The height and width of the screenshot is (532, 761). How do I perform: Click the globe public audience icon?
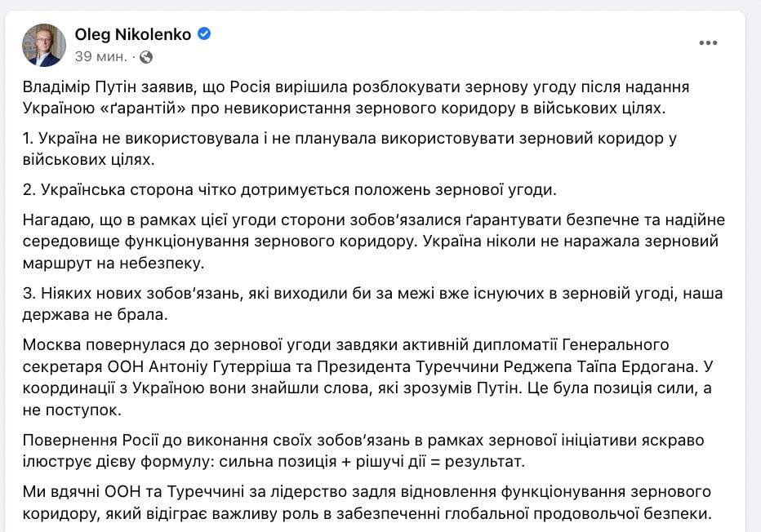click(146, 57)
